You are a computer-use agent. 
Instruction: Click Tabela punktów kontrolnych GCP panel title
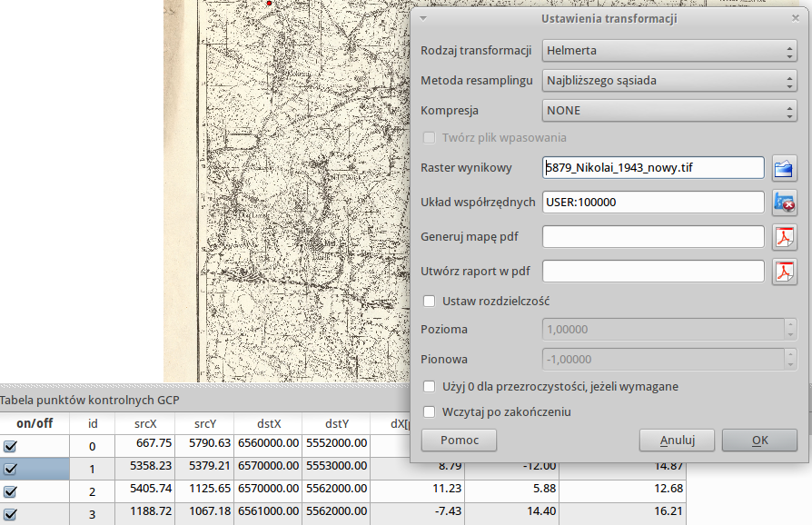tap(90, 401)
